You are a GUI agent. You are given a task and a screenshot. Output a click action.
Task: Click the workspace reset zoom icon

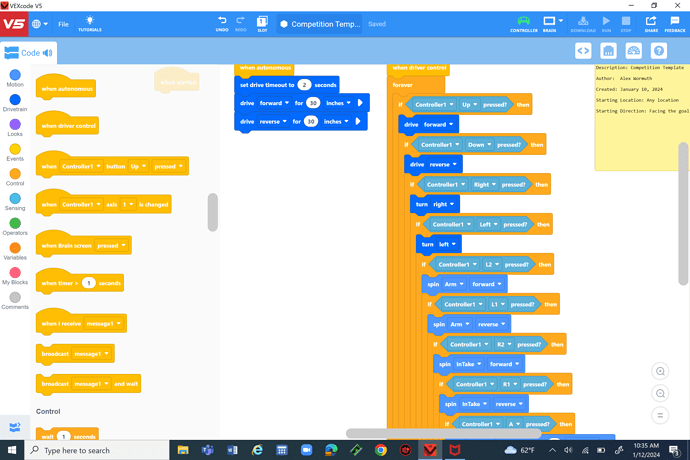(x=660, y=415)
